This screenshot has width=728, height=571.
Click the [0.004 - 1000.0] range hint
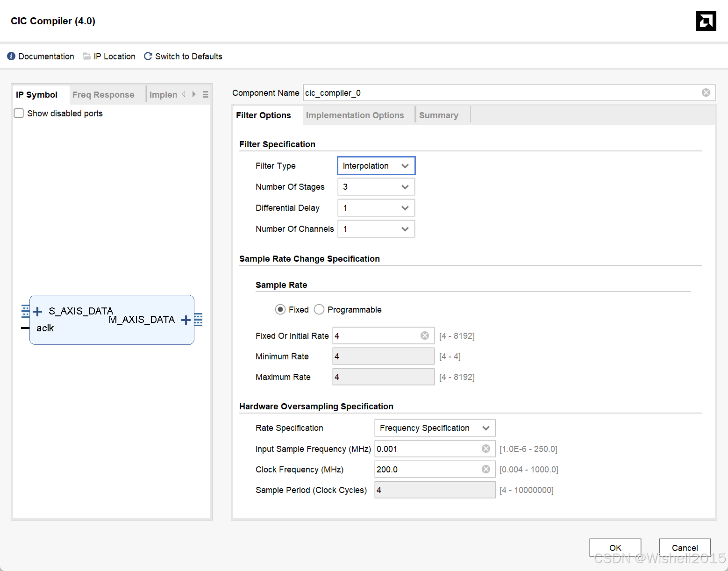528,469
